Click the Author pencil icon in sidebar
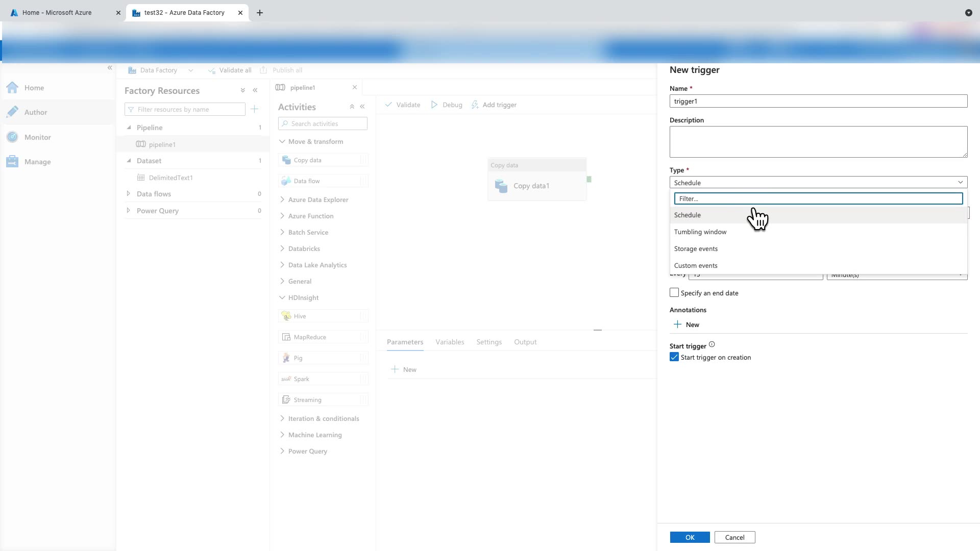Screen dimensions: 980x551 click(x=13, y=112)
